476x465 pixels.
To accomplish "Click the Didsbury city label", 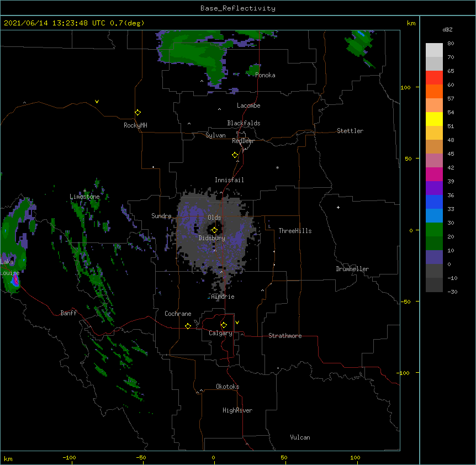I will tap(212, 238).
